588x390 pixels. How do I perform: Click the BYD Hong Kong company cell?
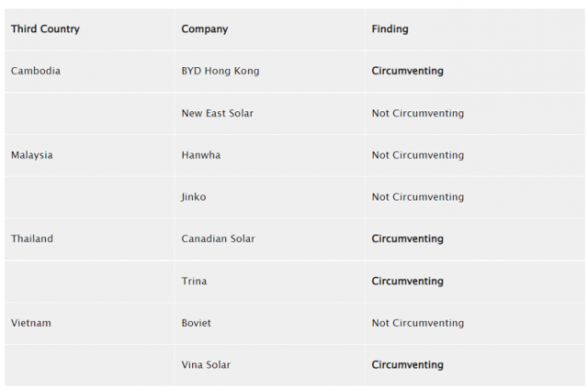pos(220,71)
